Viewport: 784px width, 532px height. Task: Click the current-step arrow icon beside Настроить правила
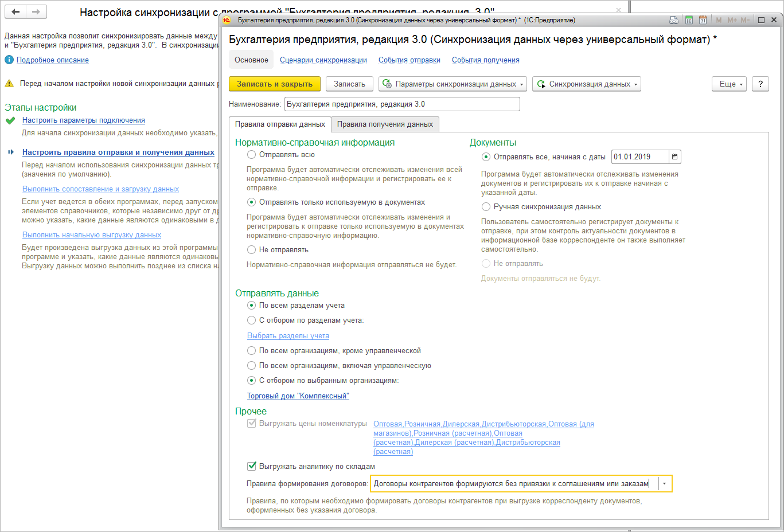coord(10,152)
